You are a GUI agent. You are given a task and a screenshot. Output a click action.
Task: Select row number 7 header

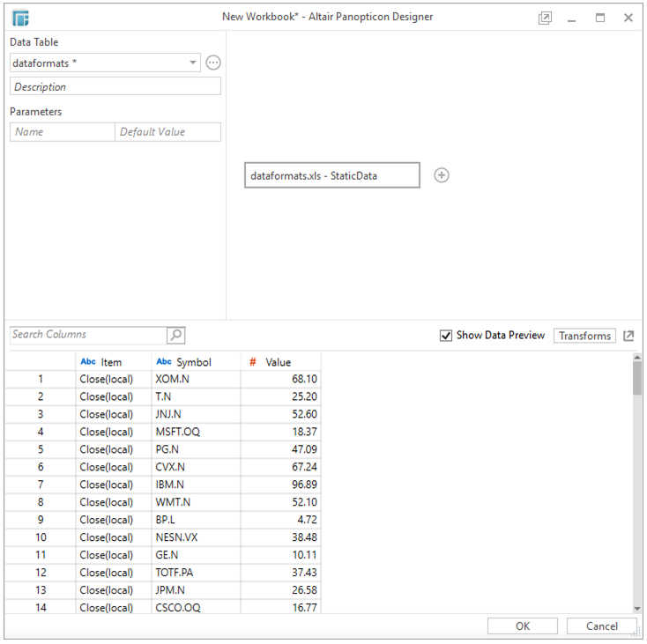[x=41, y=485]
